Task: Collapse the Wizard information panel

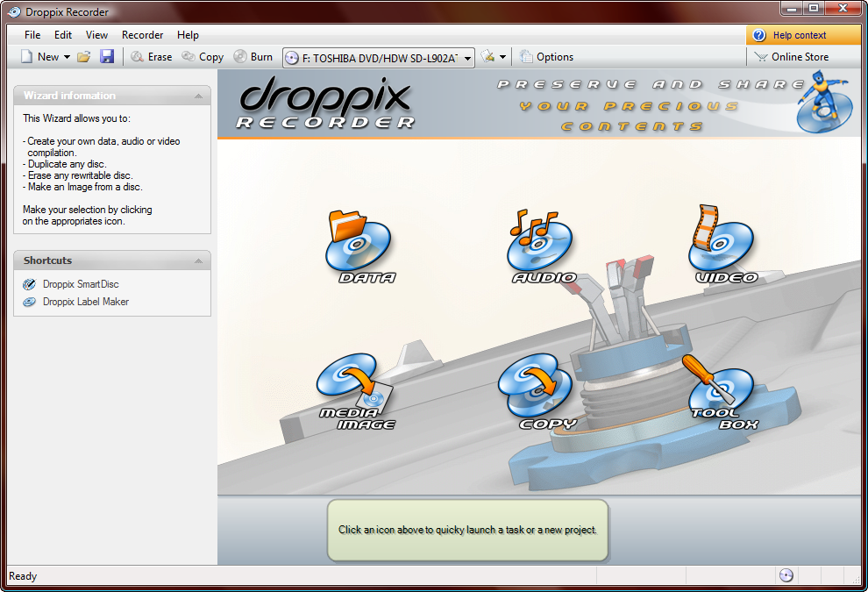Action: [198, 96]
